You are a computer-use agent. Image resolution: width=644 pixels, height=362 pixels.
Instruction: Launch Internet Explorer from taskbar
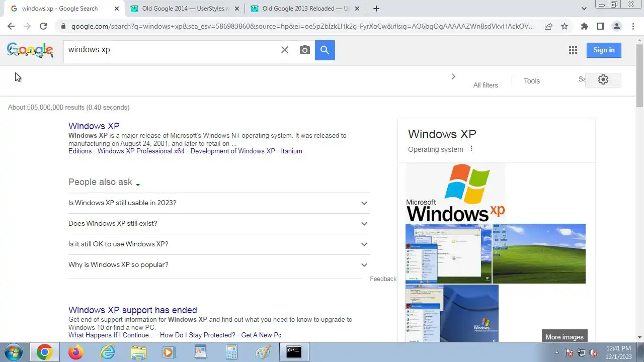[107, 352]
